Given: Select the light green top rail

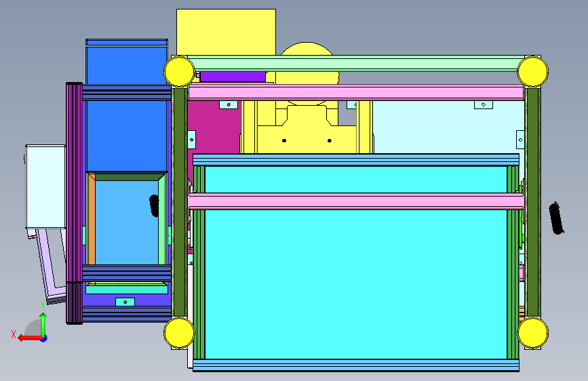Looking at the screenshot, I should click(355, 63).
